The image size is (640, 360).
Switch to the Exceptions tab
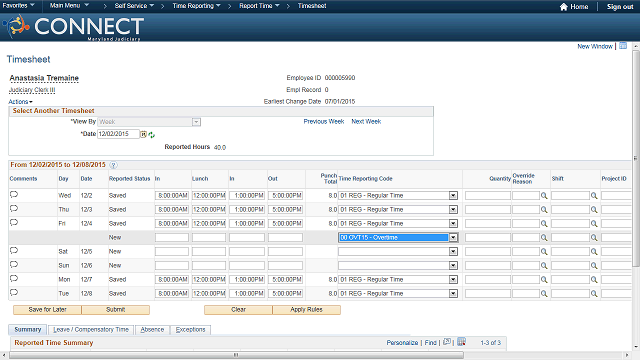coord(191,330)
